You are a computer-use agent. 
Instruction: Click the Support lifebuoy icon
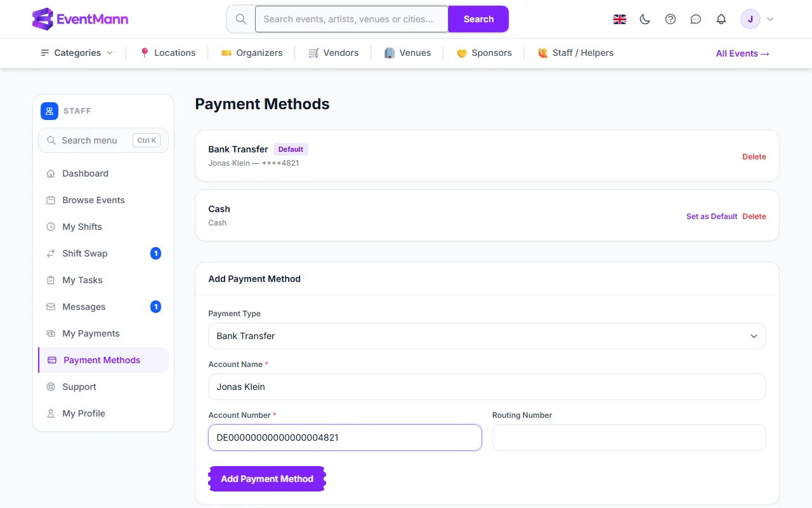coord(51,387)
